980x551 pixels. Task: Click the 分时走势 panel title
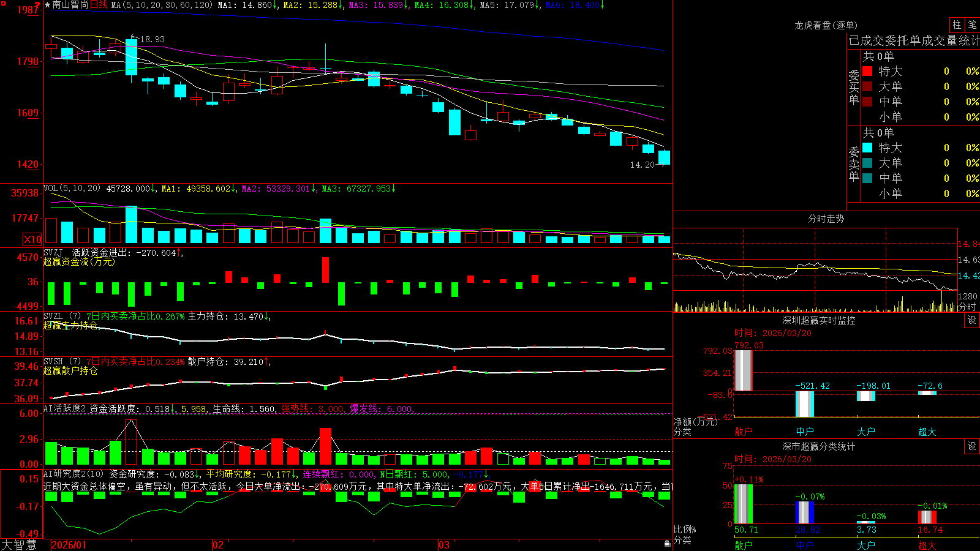826,219
